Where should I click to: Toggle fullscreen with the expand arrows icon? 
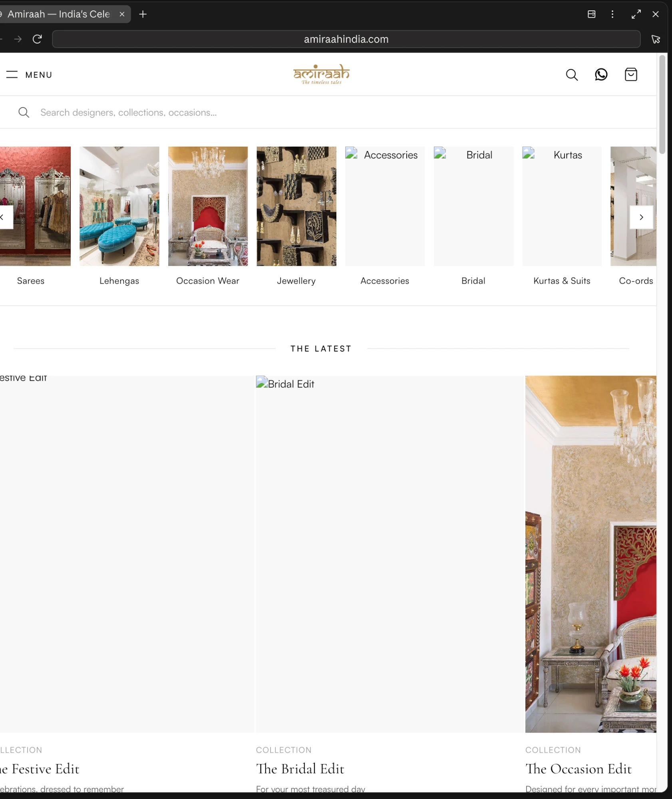[x=636, y=14]
